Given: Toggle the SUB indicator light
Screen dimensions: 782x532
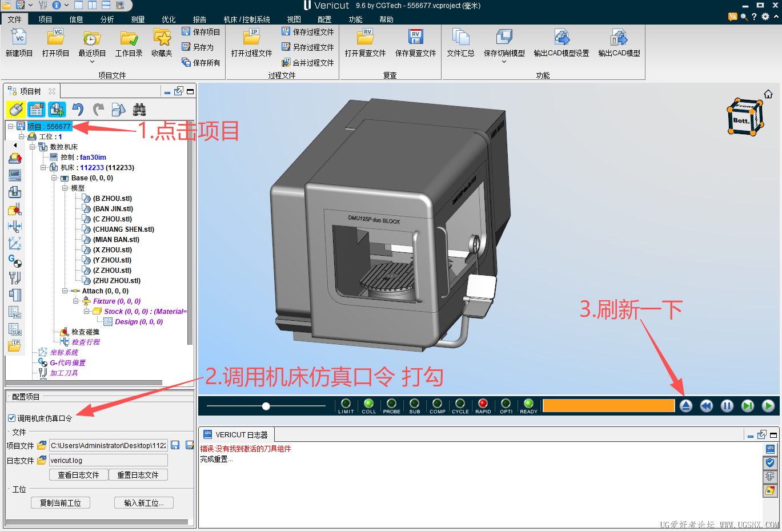Looking at the screenshot, I should 414,404.
